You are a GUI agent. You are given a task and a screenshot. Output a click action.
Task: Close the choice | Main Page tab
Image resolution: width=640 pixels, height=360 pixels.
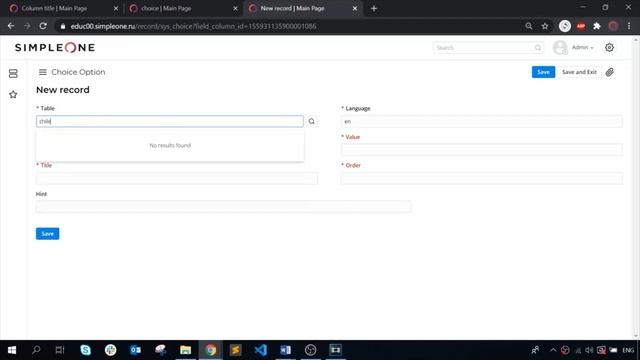coord(235,8)
